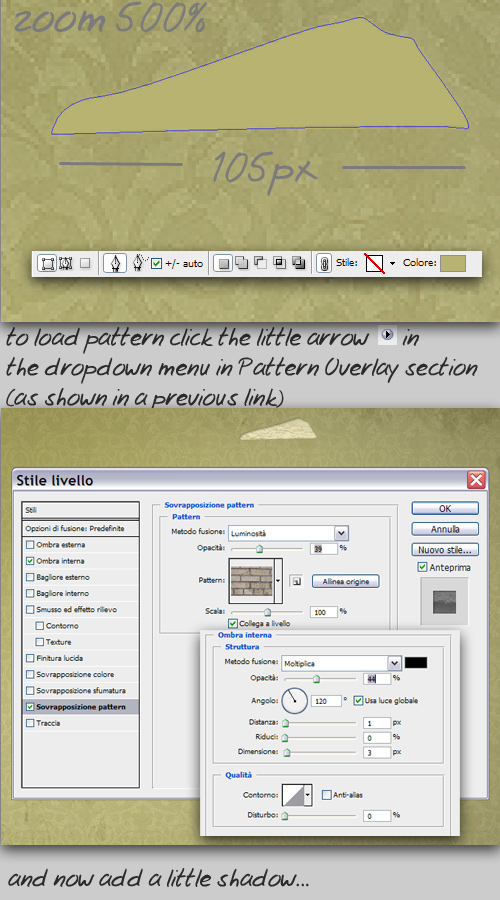Click the Angolo dial control
This screenshot has width=500, height=900.
point(294,701)
